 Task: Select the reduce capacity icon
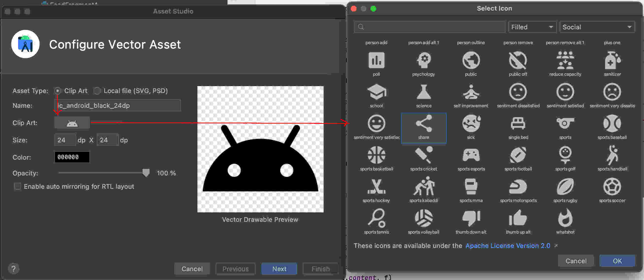point(565,60)
